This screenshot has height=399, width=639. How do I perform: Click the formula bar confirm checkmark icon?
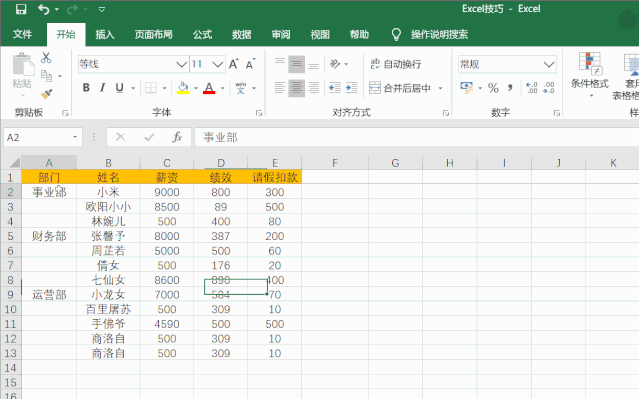click(149, 137)
